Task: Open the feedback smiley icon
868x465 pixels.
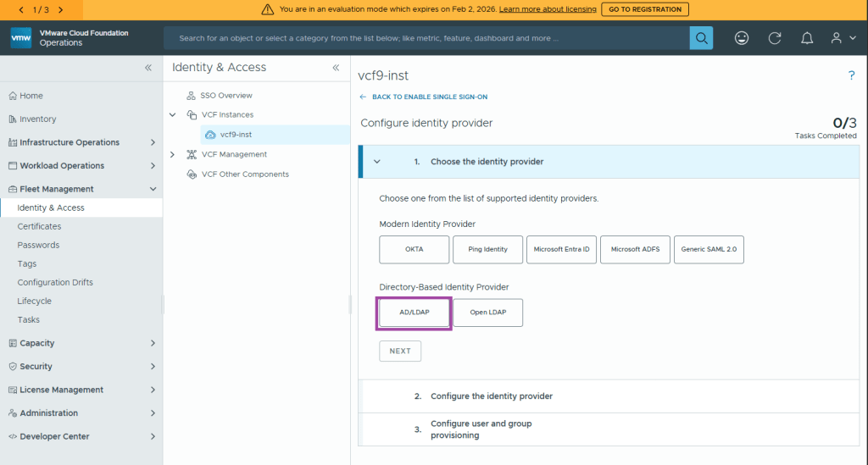Action: point(742,38)
